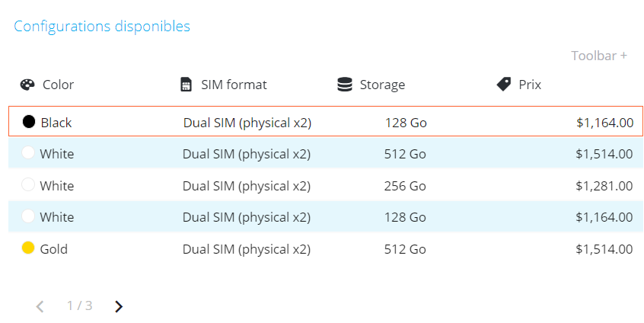Click the database Storage icon
This screenshot has width=644, height=323.
pyautogui.click(x=345, y=85)
